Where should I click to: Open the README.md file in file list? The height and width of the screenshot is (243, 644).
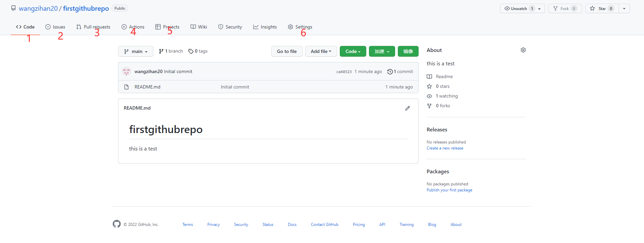[x=147, y=87]
